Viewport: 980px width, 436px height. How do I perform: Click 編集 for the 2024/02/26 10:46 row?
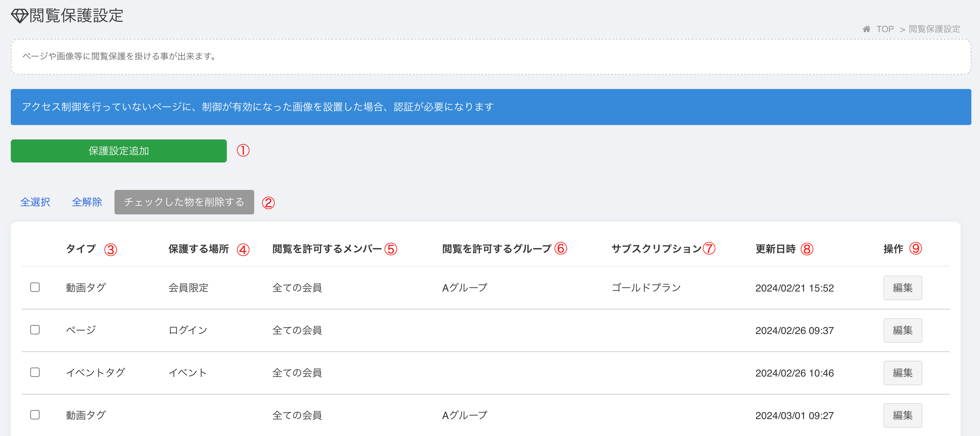click(x=903, y=373)
